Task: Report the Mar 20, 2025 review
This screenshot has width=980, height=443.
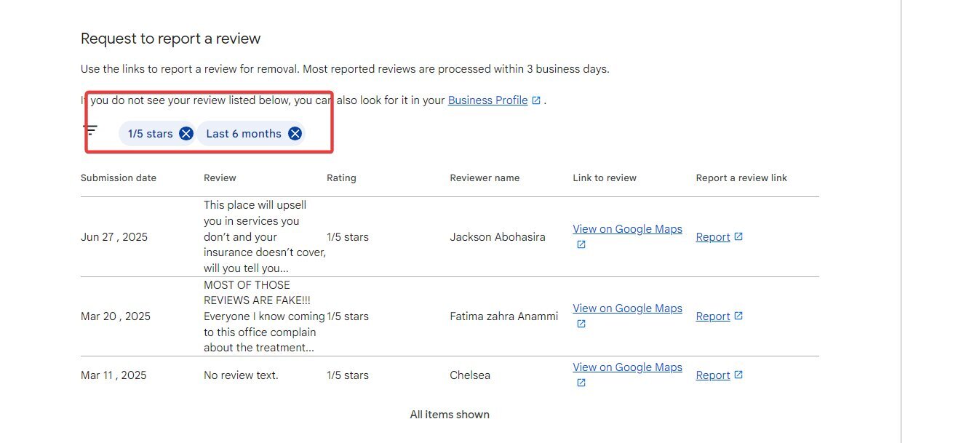Action: coord(712,316)
